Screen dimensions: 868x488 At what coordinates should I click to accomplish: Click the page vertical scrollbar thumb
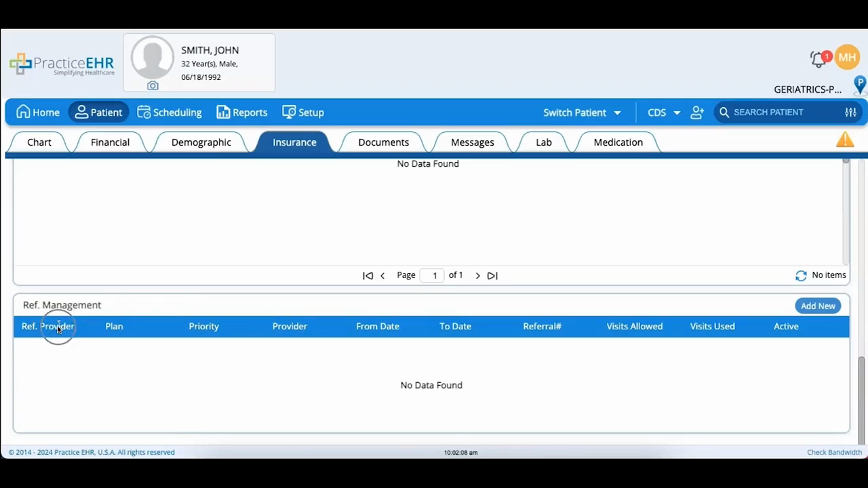(863, 400)
